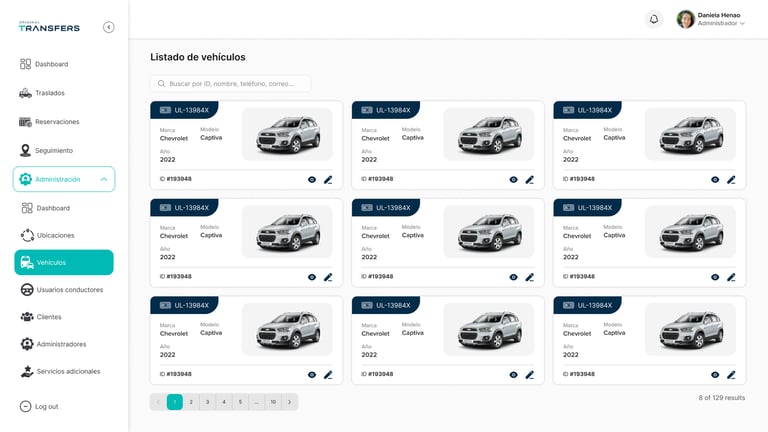This screenshot has width=768, height=432.
Task: View the center vehicle card via eye icon
Action: 513,277
